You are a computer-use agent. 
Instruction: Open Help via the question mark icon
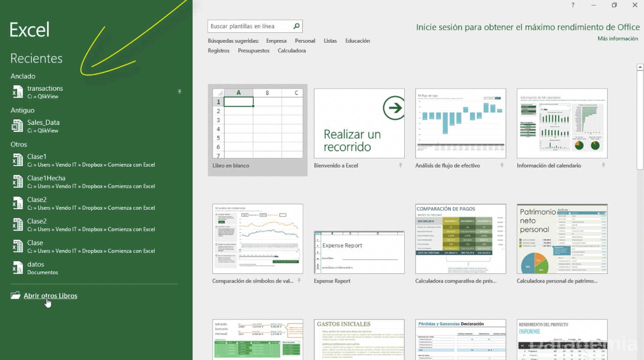click(x=572, y=5)
